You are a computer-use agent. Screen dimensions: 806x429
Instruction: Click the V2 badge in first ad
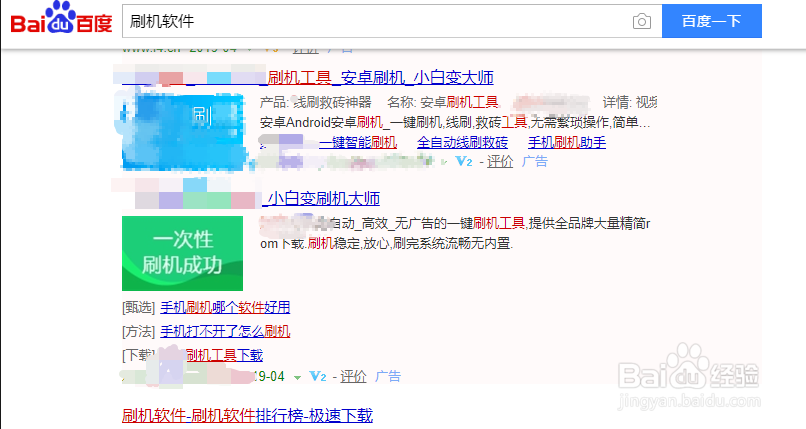coord(464,162)
